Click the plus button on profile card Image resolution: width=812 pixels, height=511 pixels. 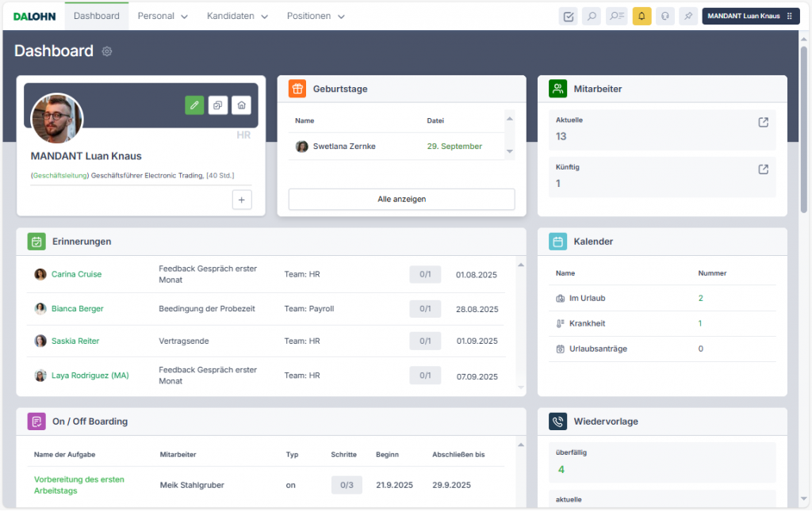pos(242,200)
